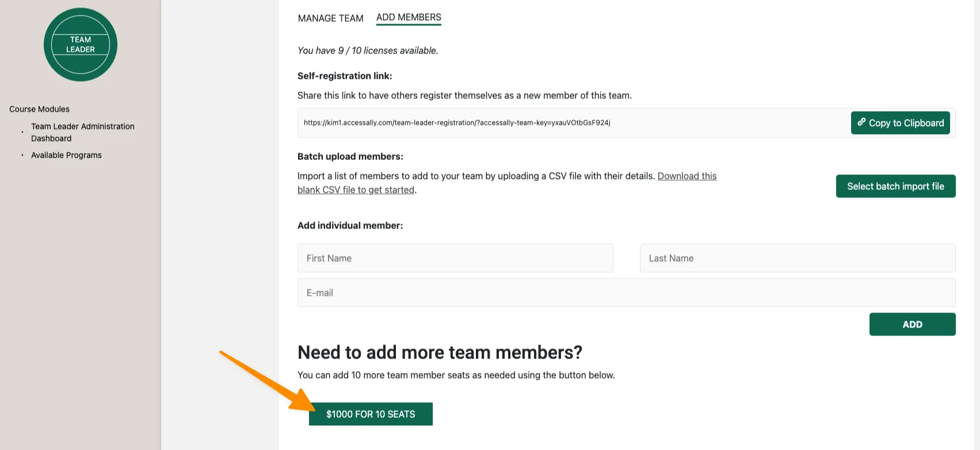Select the Add Members tab
Viewport: 980px width, 450px height.
pyautogui.click(x=409, y=17)
